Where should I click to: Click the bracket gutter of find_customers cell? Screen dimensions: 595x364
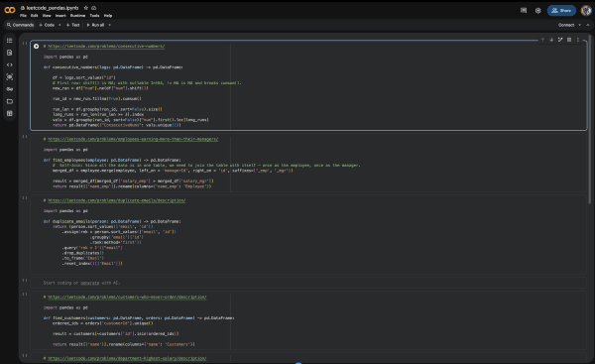coord(25,295)
